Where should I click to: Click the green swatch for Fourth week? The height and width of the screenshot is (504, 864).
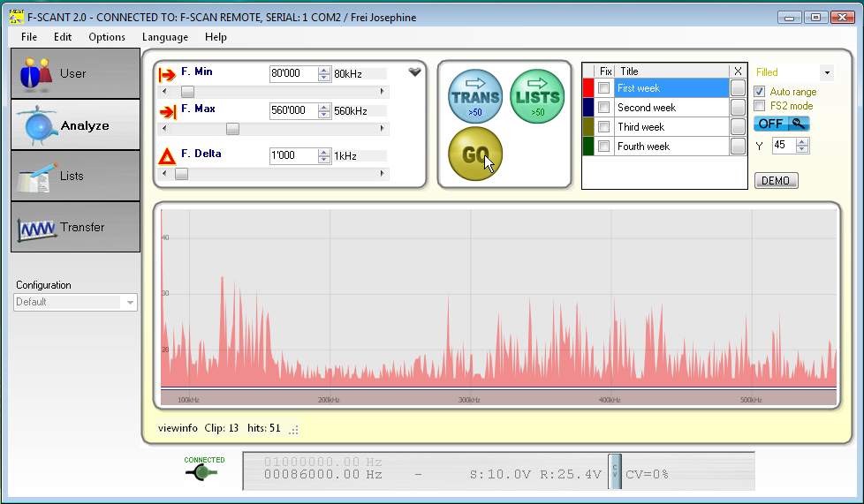(588, 146)
